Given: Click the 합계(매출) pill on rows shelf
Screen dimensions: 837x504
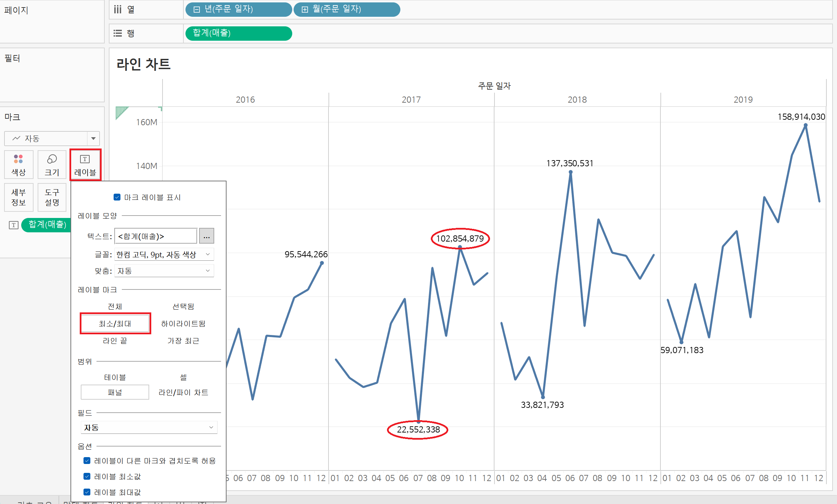Looking at the screenshot, I should click(239, 33).
